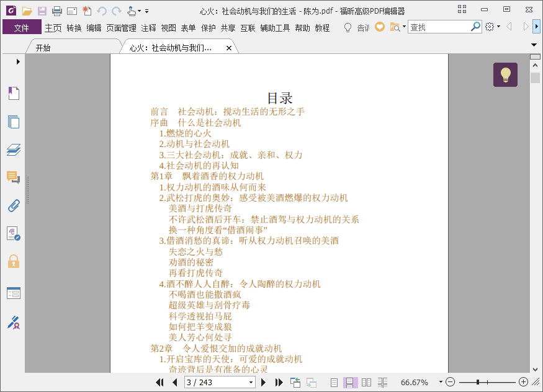This screenshot has height=392, width=543.
Task: Switch to the 开始 document tab
Action: (x=73, y=48)
